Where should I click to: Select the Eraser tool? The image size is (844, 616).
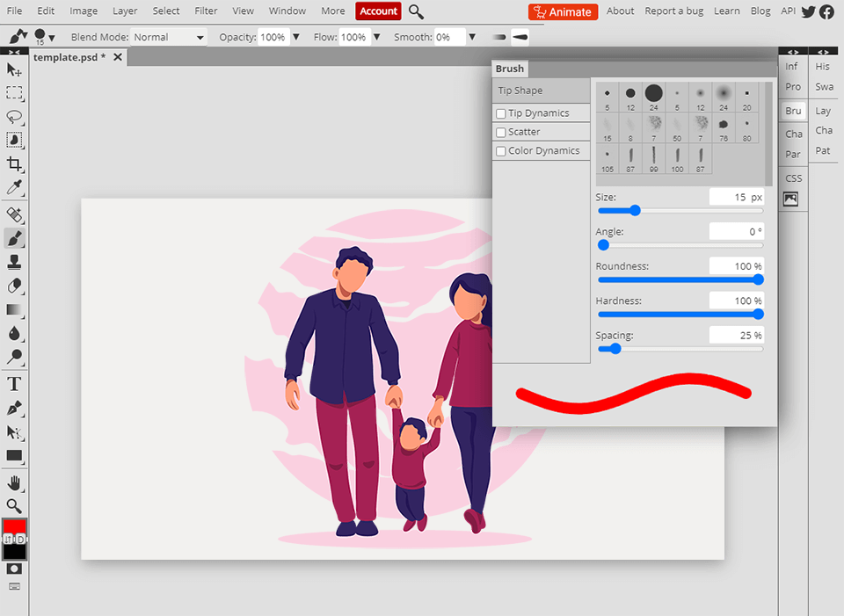14,286
